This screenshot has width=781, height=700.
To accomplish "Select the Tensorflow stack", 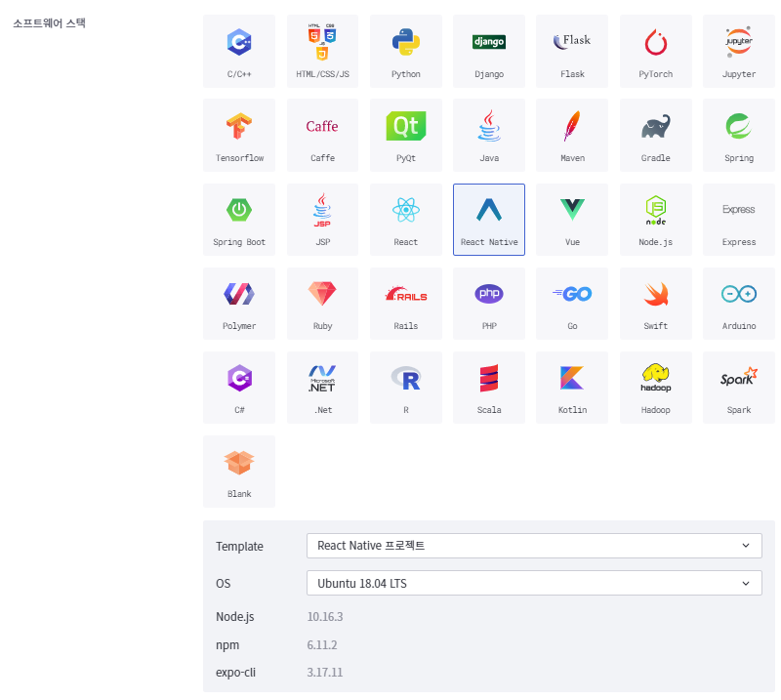I will (239, 136).
